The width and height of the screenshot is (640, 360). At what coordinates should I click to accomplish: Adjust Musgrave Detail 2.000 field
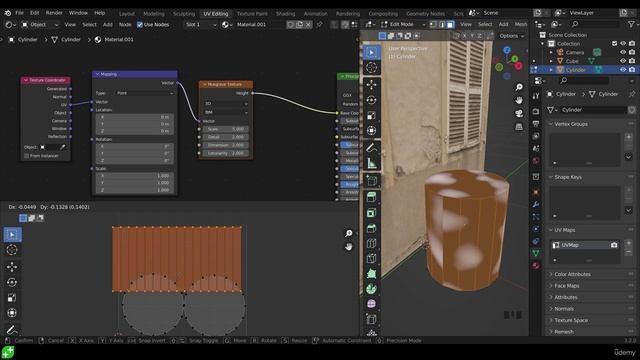click(x=226, y=137)
